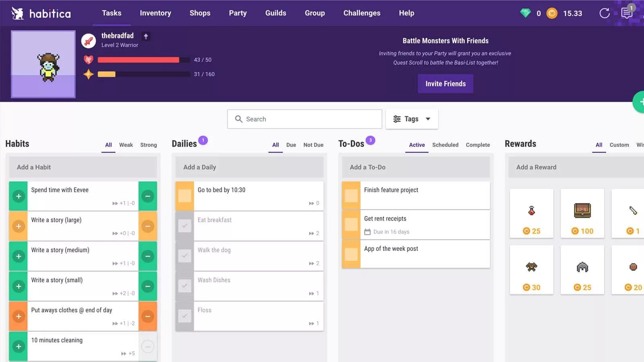Open the Shops menu
Screen dimensions: 644x362
[200, 13]
